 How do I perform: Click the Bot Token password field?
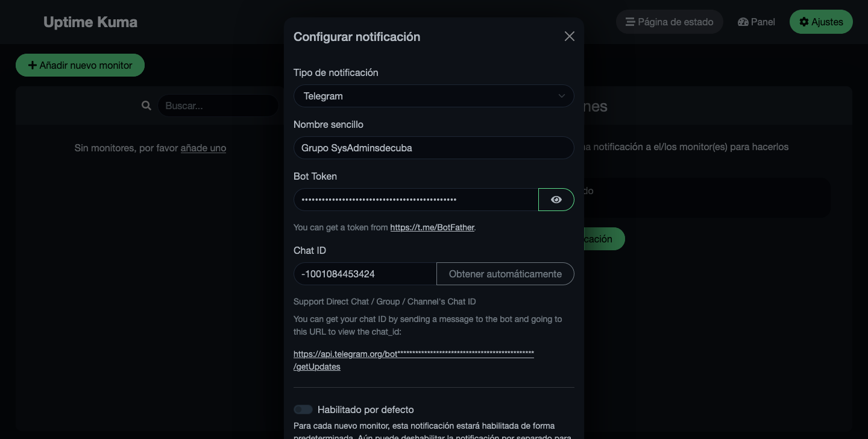click(416, 200)
